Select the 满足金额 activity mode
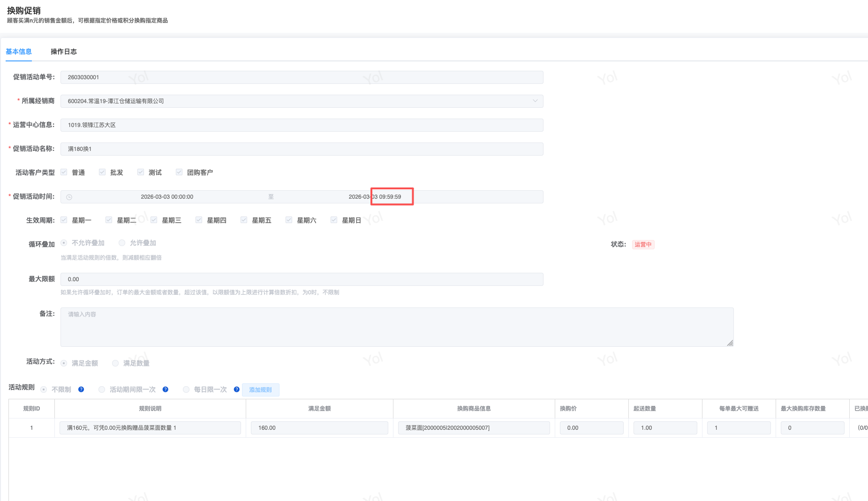 point(64,363)
